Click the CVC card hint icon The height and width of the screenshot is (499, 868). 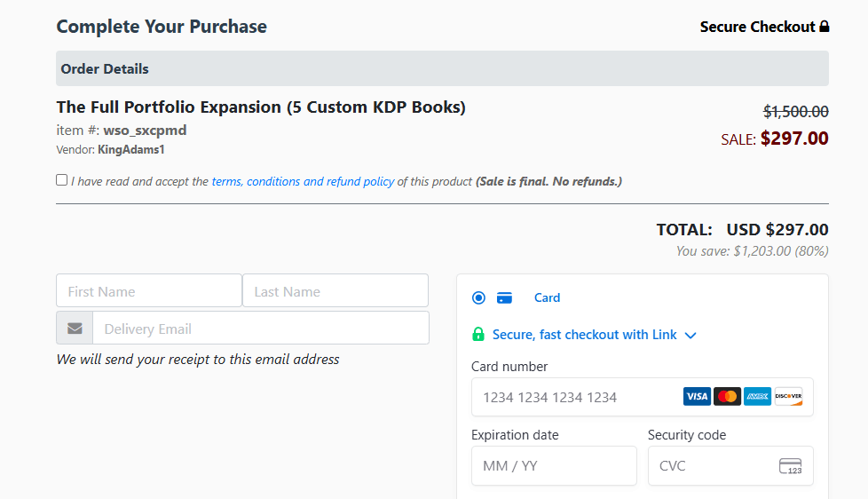(x=791, y=466)
